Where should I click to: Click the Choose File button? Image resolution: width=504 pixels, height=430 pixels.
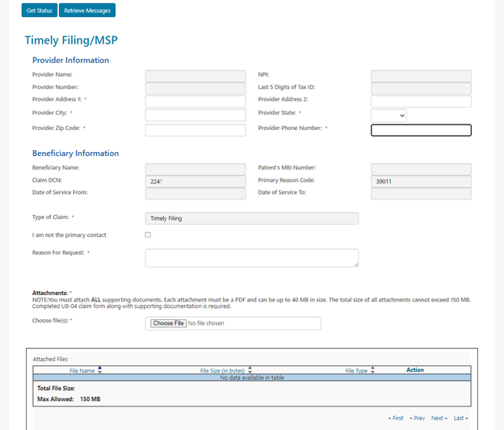(x=168, y=323)
